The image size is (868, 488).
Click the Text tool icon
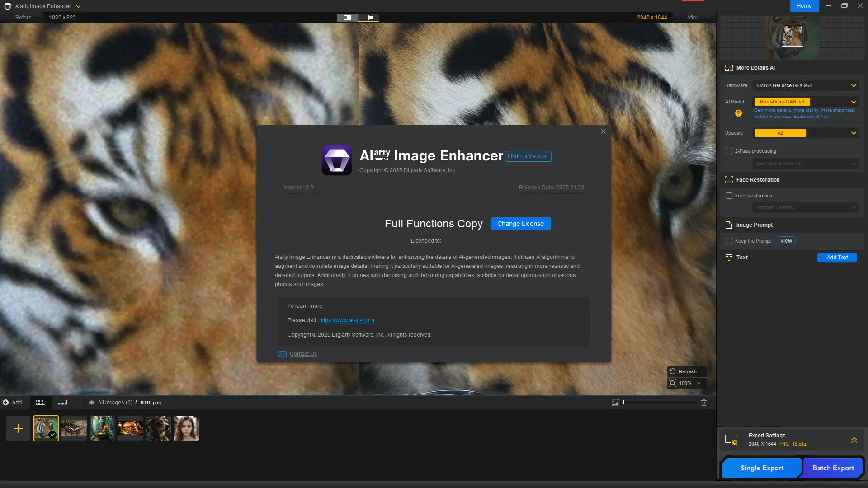(729, 258)
